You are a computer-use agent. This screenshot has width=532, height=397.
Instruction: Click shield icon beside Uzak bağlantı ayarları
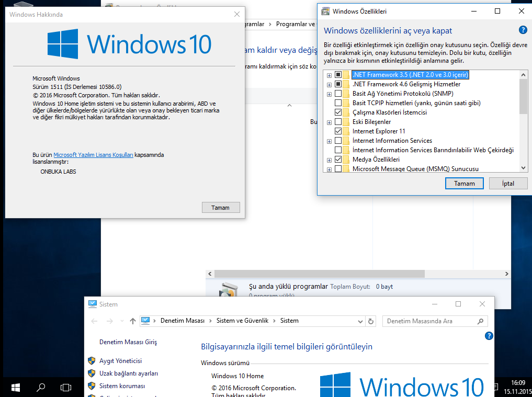tap(92, 373)
